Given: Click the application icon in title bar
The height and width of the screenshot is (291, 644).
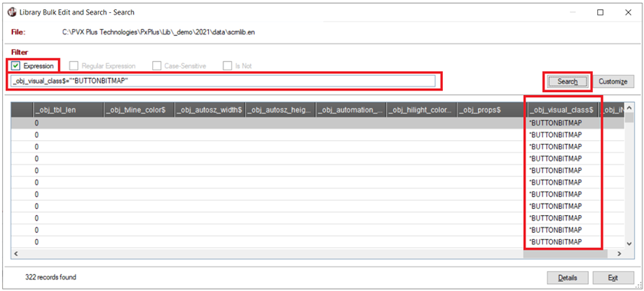Looking at the screenshot, I should coord(12,12).
